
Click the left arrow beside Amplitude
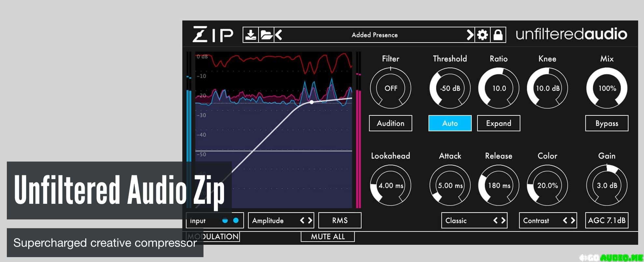(302, 220)
